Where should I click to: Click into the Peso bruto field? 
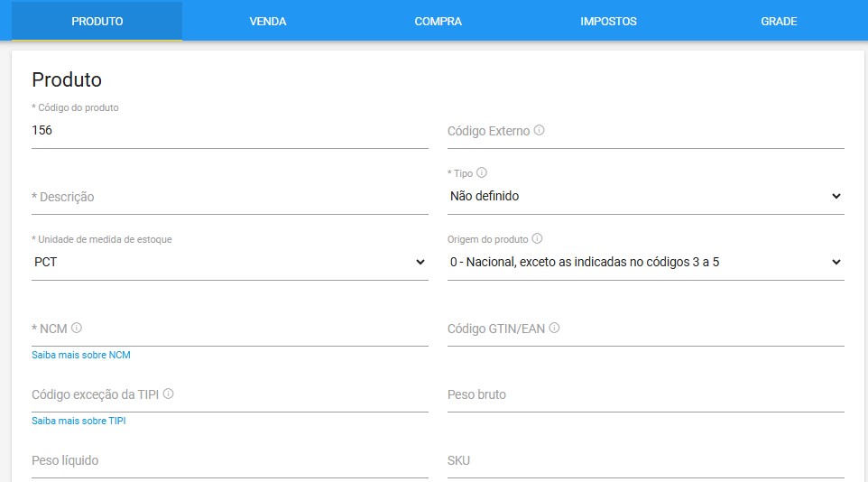[x=645, y=395]
